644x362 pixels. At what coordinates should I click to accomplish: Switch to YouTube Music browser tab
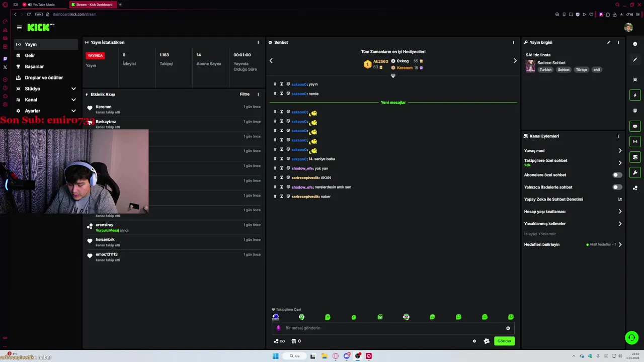click(43, 5)
